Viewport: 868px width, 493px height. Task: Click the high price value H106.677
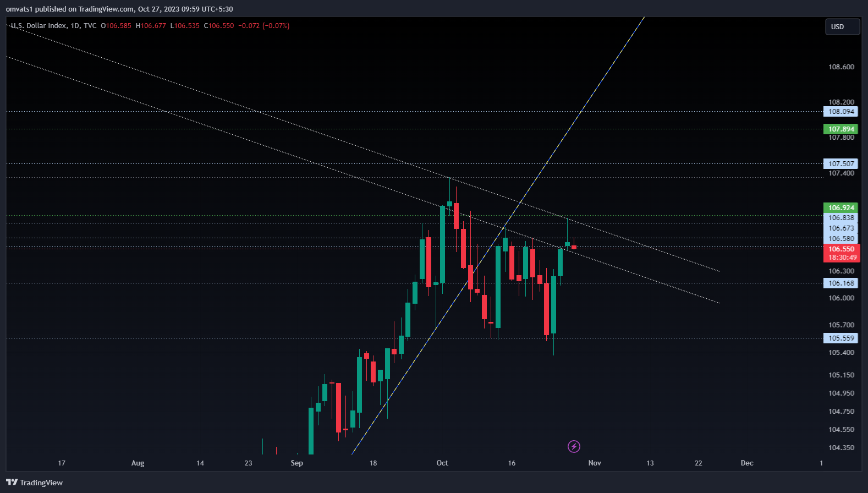[x=151, y=26]
